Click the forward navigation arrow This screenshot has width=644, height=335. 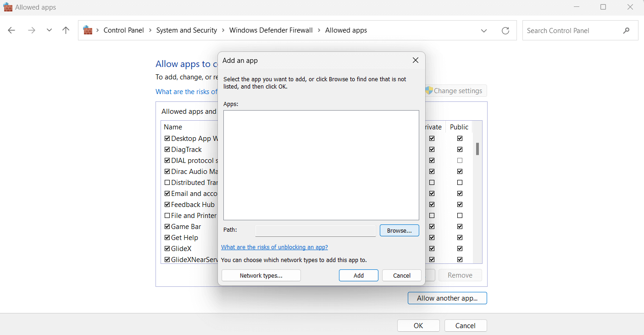click(31, 30)
